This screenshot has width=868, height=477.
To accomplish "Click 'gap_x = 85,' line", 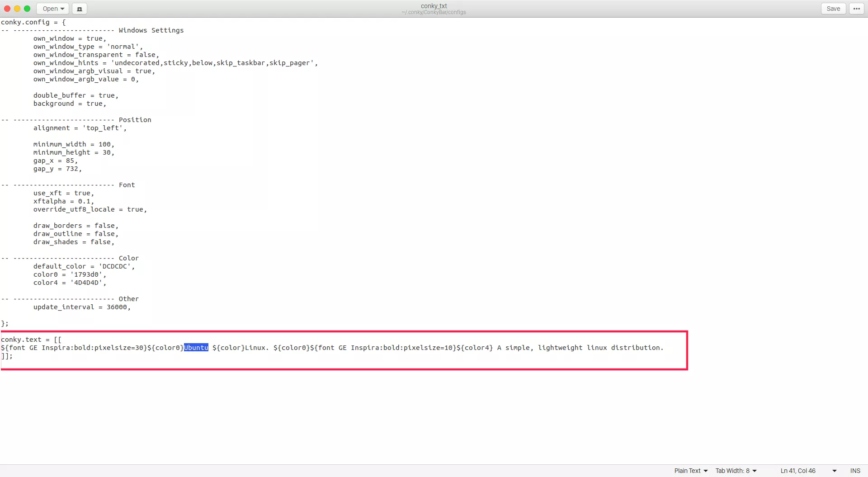I will click(x=56, y=161).
